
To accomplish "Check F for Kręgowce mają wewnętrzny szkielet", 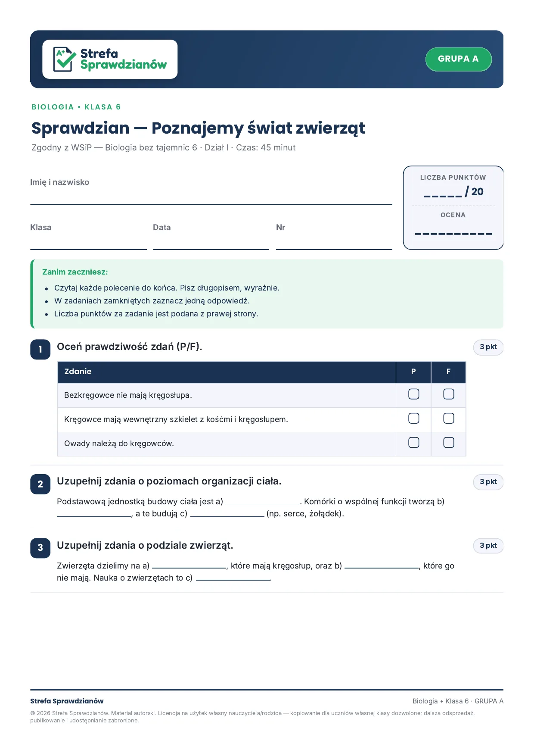I will click(x=448, y=418).
